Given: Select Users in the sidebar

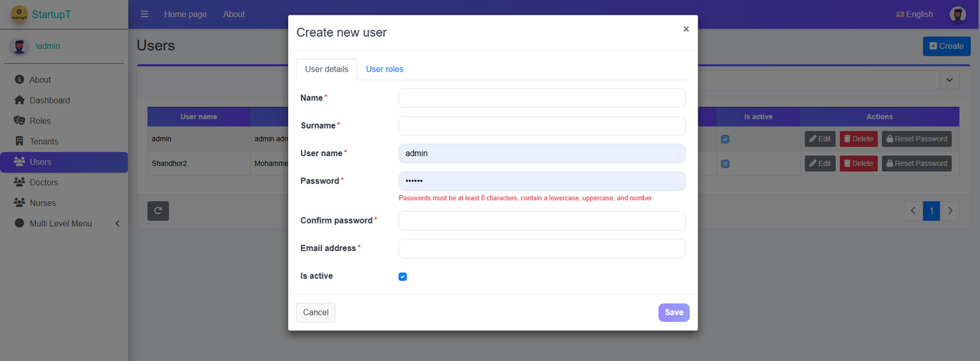Looking at the screenshot, I should (x=64, y=162).
